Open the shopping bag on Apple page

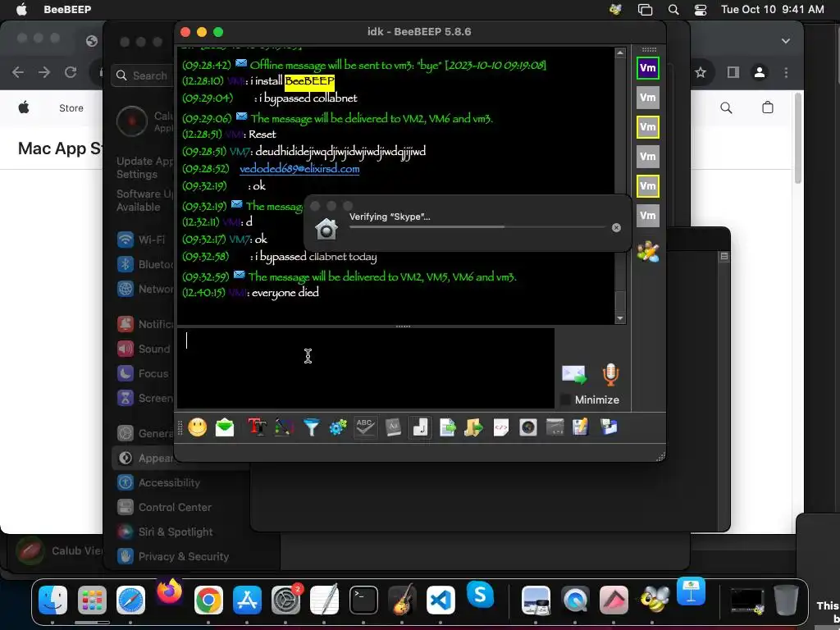pyautogui.click(x=768, y=107)
